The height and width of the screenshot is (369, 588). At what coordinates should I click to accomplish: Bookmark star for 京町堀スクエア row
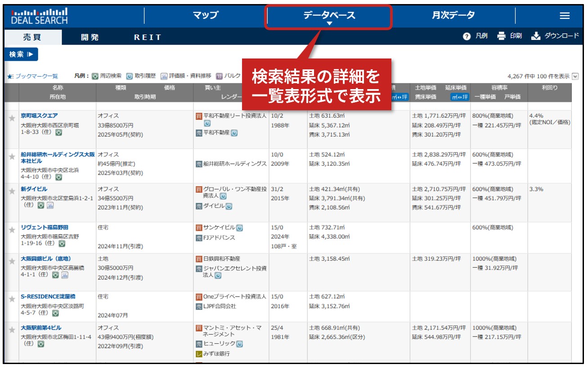coord(12,118)
